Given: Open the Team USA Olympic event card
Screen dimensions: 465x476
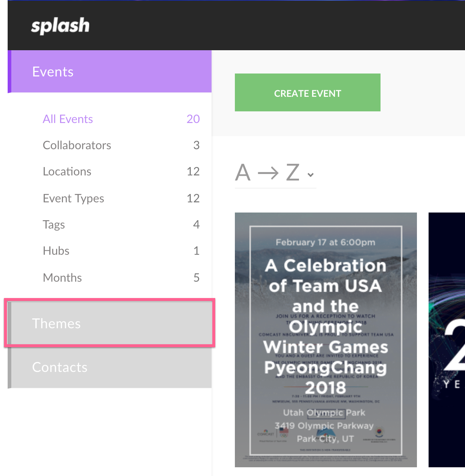Looking at the screenshot, I should [326, 340].
